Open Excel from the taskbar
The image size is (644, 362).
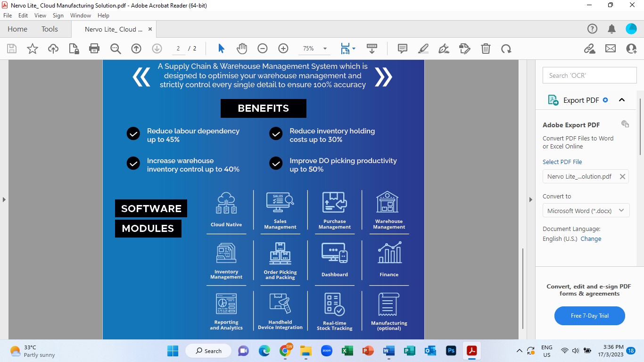pos(347,351)
